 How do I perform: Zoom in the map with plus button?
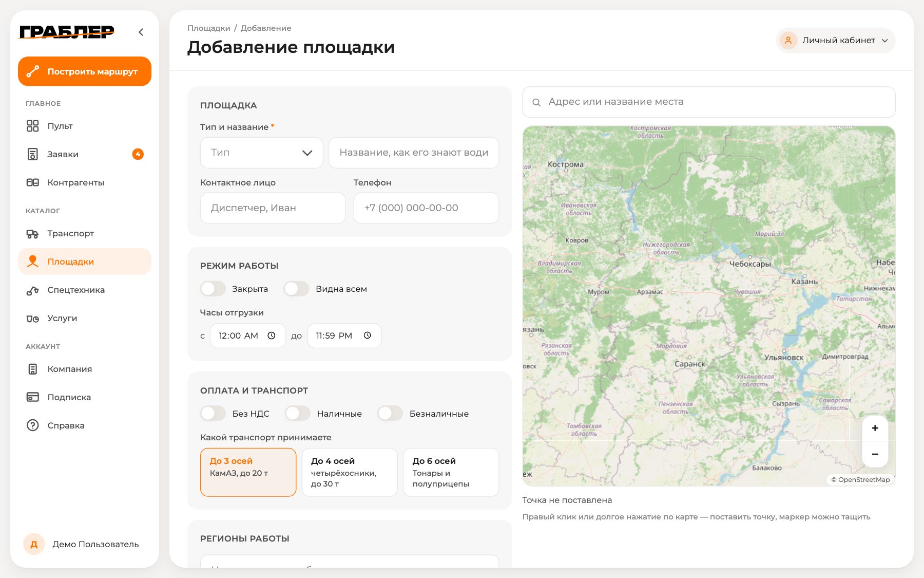click(x=875, y=428)
